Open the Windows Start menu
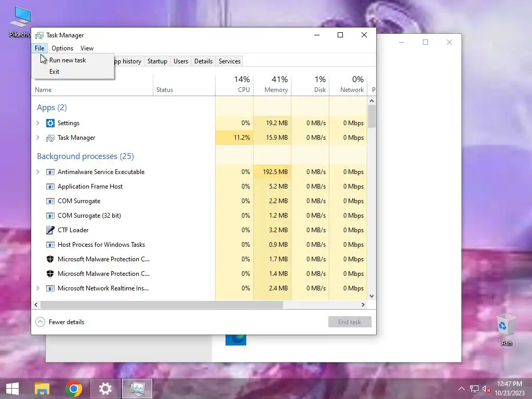The image size is (532, 399). click(x=12, y=389)
